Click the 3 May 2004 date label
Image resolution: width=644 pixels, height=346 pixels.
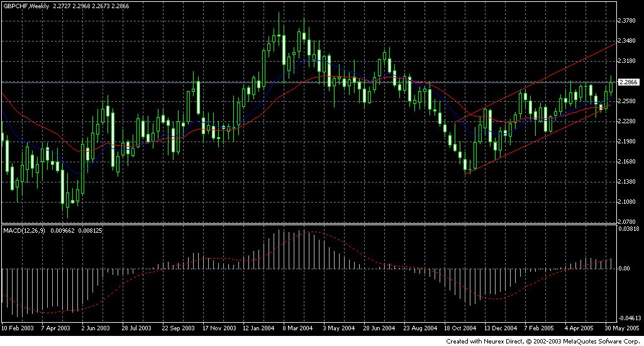coord(339,328)
